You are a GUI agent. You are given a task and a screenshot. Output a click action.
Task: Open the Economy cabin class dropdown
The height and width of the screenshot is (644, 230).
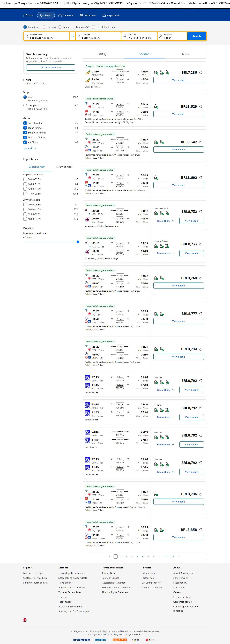(x=82, y=27)
